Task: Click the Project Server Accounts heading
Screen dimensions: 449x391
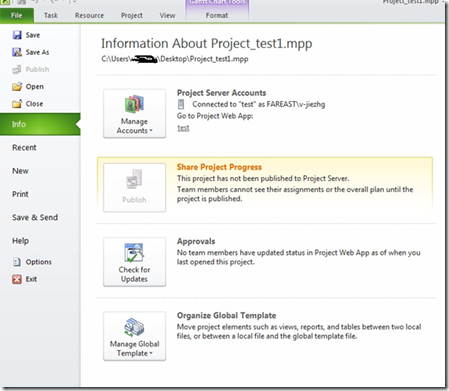Action: tap(222, 93)
